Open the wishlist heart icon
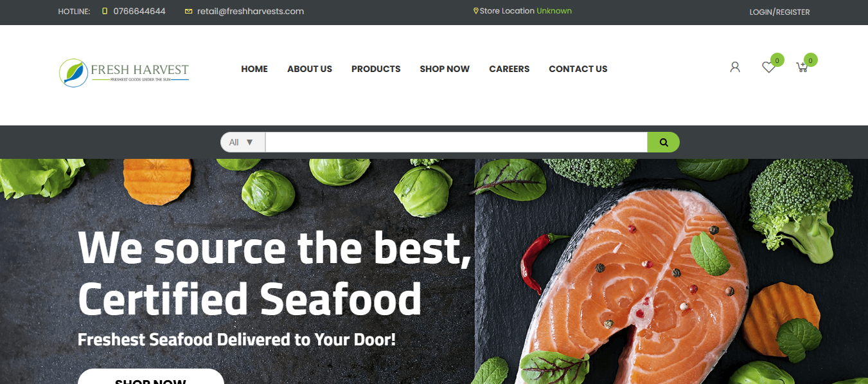This screenshot has height=384, width=868. tap(768, 67)
